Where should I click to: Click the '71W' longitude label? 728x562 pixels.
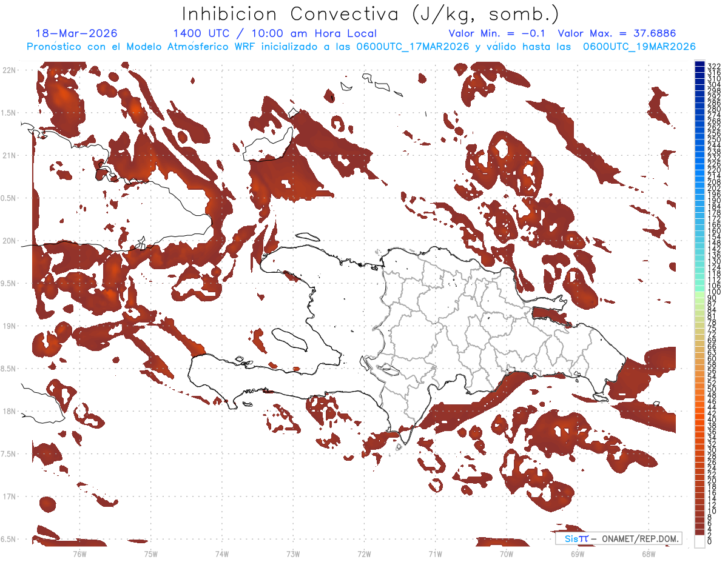point(435,554)
